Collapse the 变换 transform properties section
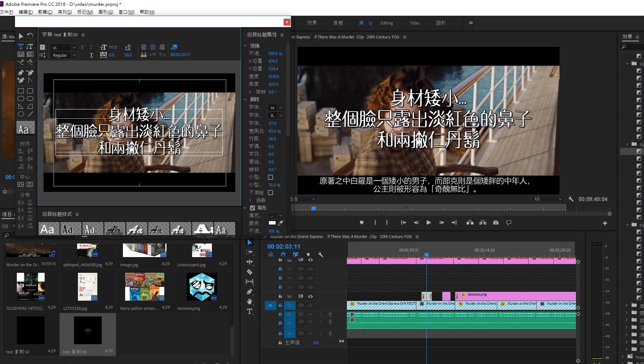The image size is (644, 364). (x=245, y=45)
